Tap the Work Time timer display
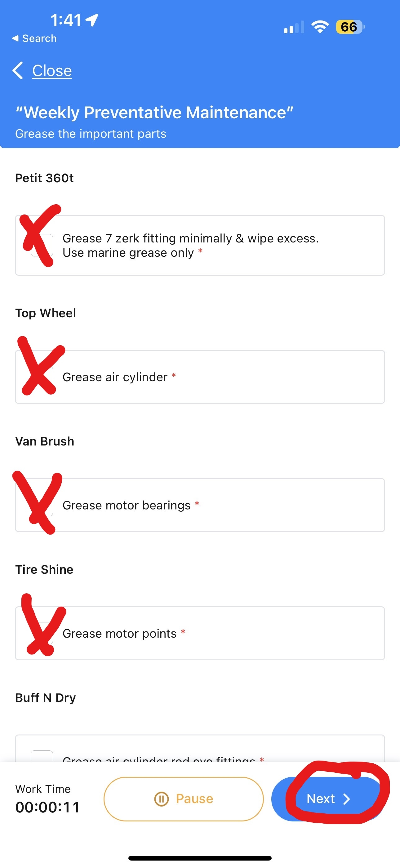The height and width of the screenshot is (868, 400). click(x=48, y=807)
